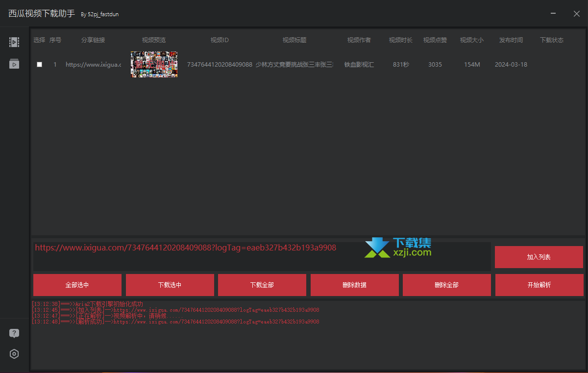Screen dimensions: 588x373
Task: Click the duration value 831秒
Action: pyautogui.click(x=401, y=65)
